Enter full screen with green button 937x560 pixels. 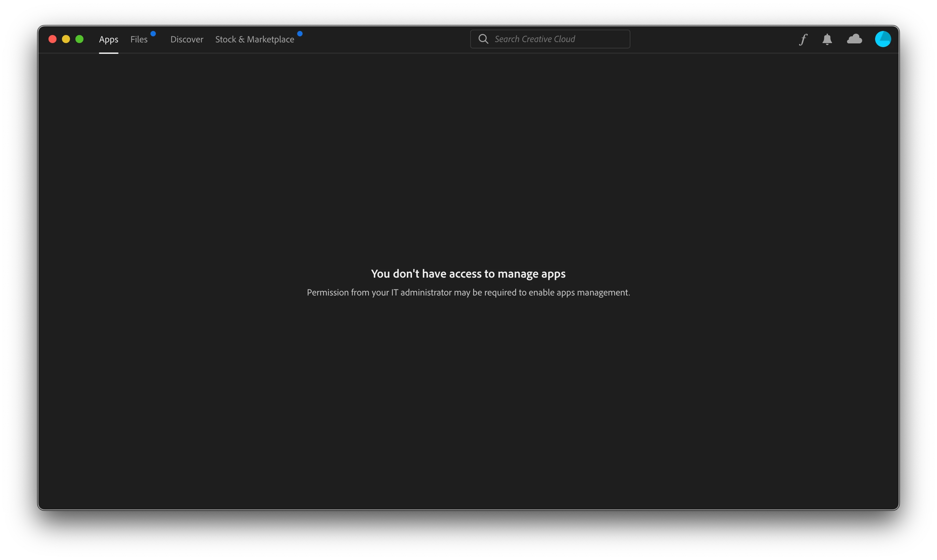79,39
